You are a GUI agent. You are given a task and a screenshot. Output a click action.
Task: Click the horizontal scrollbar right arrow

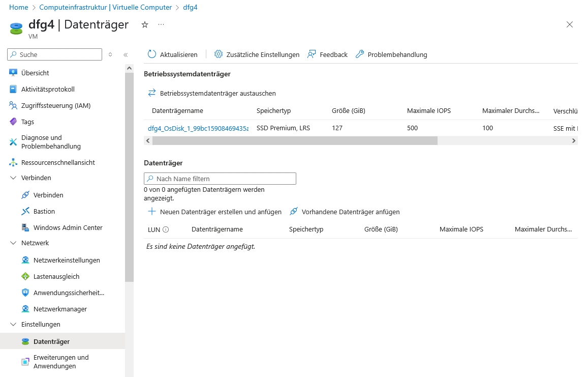(574, 141)
